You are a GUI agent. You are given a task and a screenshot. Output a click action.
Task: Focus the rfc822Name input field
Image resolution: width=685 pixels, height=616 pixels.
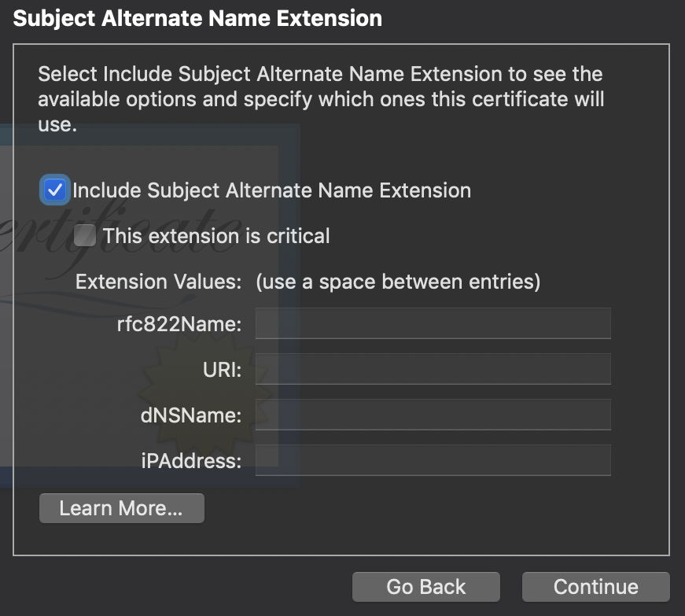pos(433,323)
